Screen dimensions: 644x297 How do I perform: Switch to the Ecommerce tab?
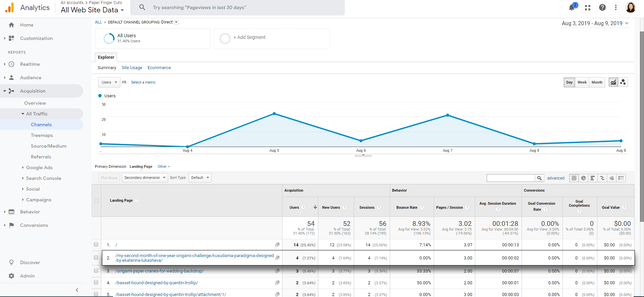pyautogui.click(x=159, y=68)
